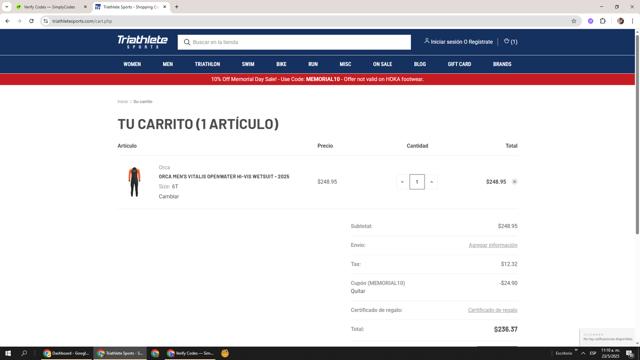Open the unlabeled Chrome taskbar icon
This screenshot has width=640, height=360.
[x=155, y=353]
